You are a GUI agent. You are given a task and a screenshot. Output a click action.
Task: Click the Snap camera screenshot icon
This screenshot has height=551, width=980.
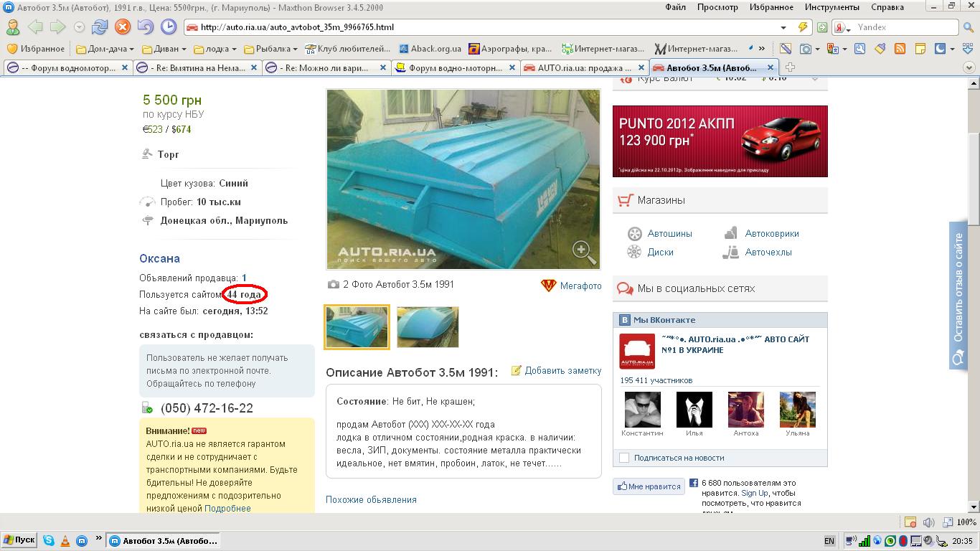pos(806,49)
